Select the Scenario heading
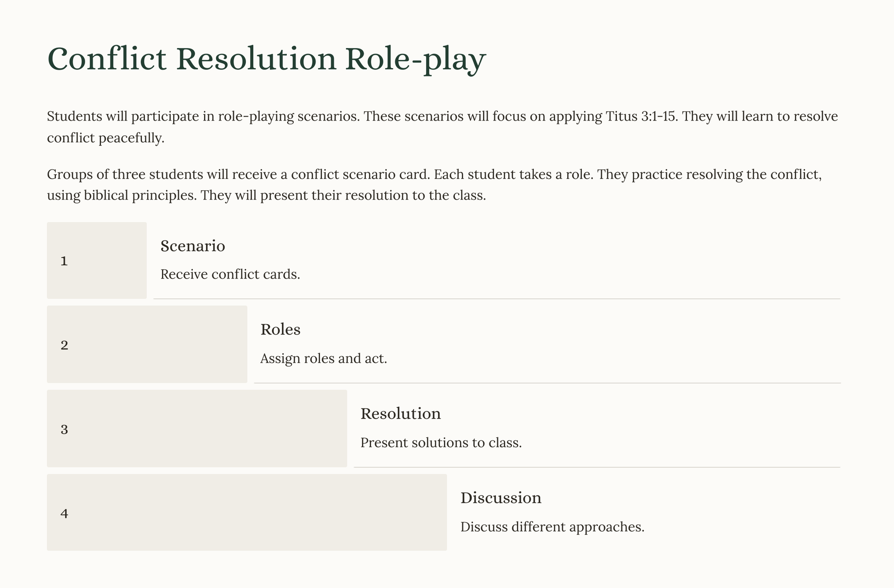Image resolution: width=894 pixels, height=588 pixels. coord(193,246)
